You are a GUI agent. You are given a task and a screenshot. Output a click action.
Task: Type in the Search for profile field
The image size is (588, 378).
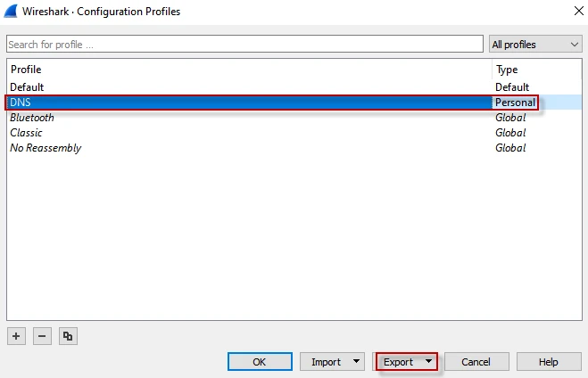click(x=245, y=44)
